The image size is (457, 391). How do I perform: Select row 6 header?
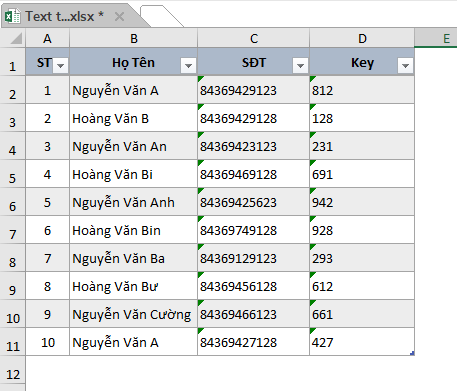tap(13, 202)
